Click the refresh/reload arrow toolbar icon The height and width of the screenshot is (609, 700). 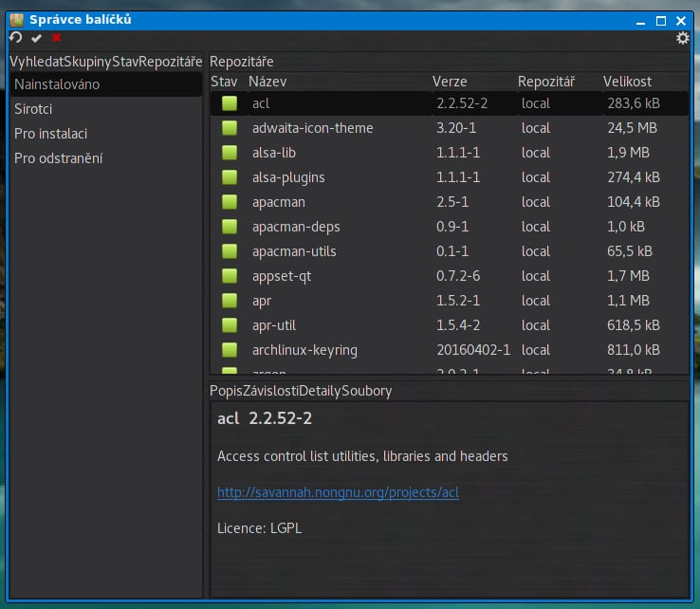click(x=15, y=38)
